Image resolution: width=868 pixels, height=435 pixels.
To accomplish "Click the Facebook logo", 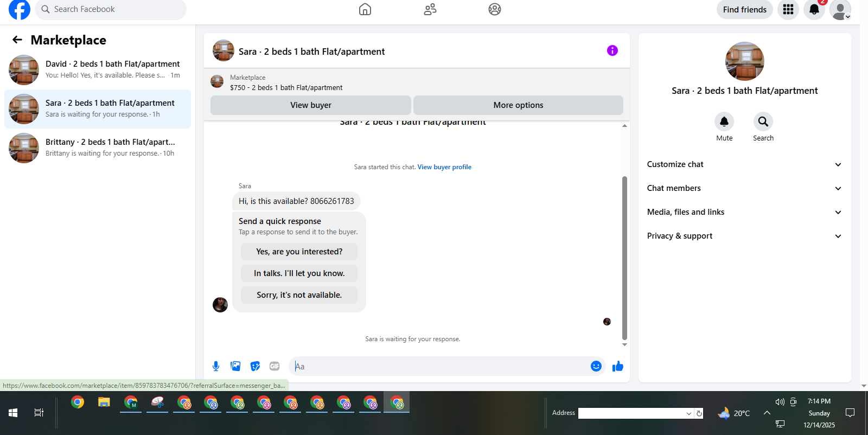I will pos(20,9).
